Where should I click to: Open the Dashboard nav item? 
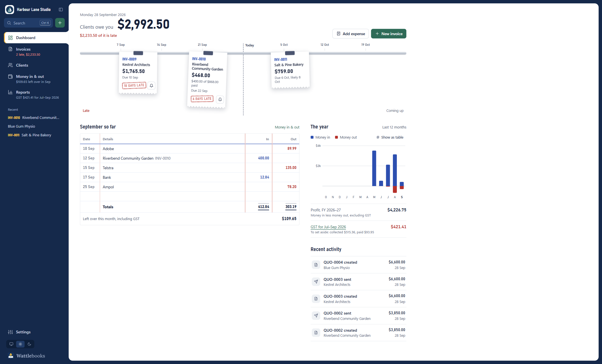[x=36, y=38]
